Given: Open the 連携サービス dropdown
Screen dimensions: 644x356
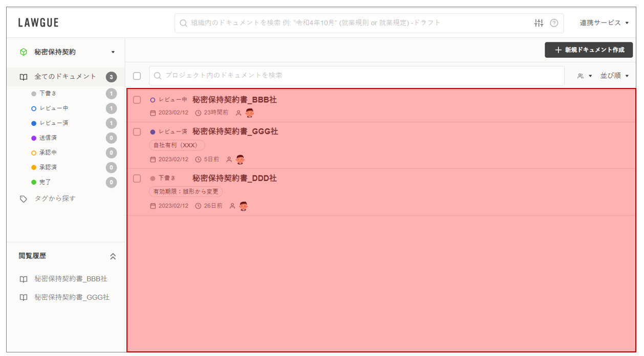Looking at the screenshot, I should 604,23.
